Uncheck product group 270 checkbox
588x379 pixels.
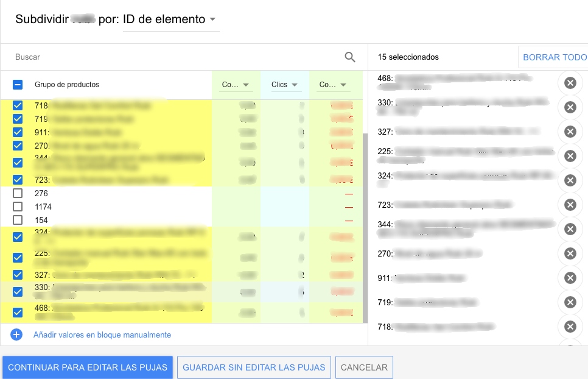tap(18, 146)
